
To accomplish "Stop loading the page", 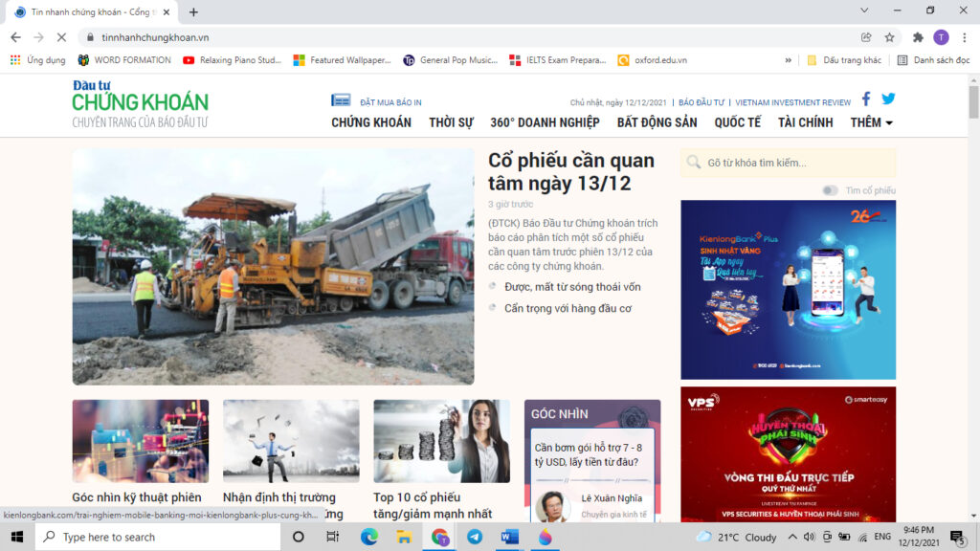I will [61, 37].
